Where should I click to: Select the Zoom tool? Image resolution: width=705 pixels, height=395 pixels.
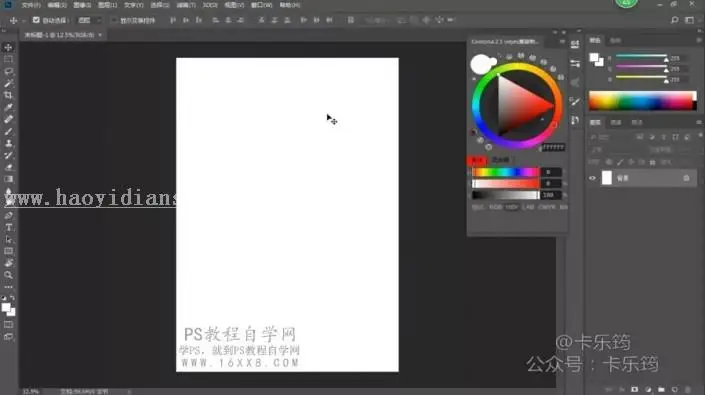pyautogui.click(x=8, y=275)
